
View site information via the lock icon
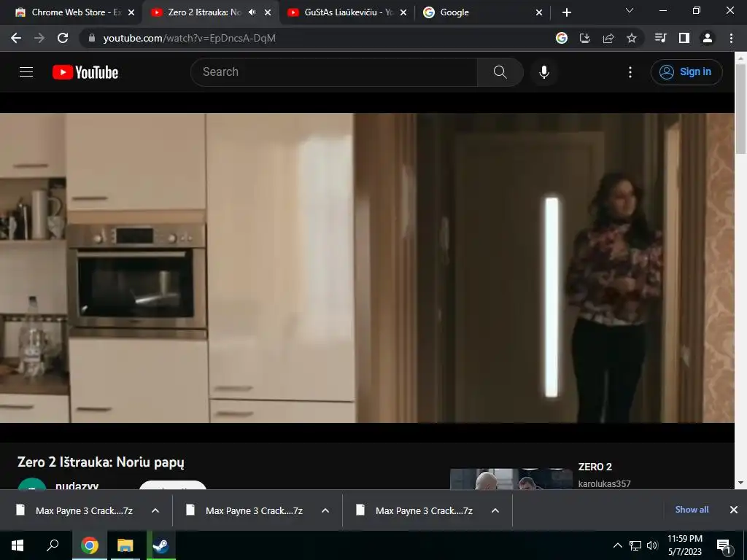[x=92, y=38]
